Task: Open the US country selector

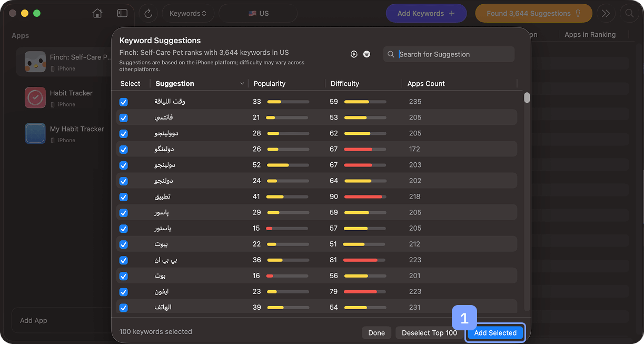Action: tap(258, 13)
